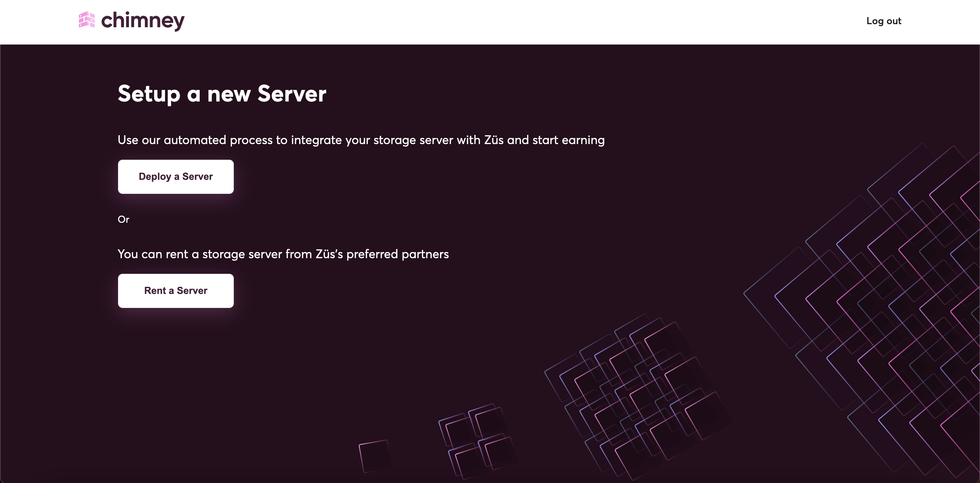The height and width of the screenshot is (483, 980).
Task: Click the Deploy a Server button
Action: 176,177
